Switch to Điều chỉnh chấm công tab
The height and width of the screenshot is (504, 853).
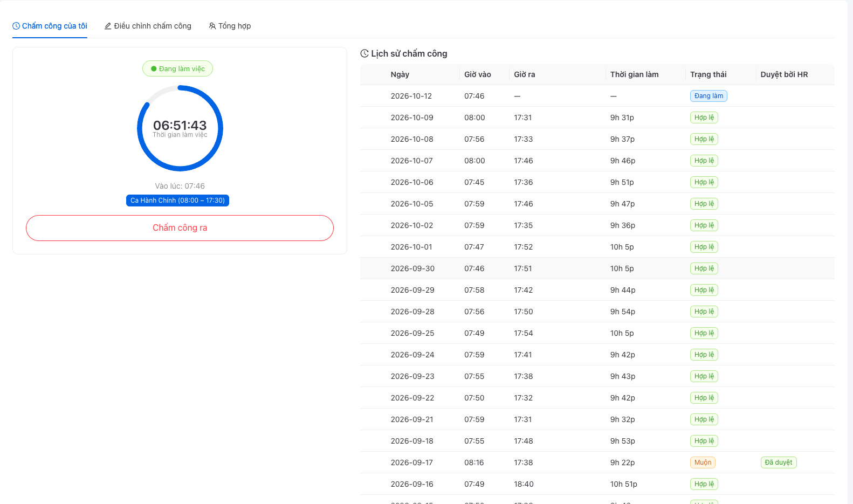(148, 26)
